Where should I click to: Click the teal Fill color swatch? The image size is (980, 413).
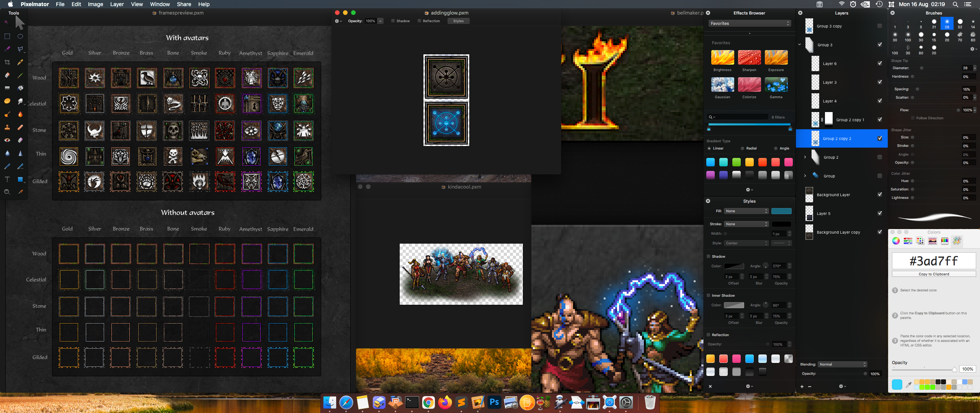tap(781, 211)
